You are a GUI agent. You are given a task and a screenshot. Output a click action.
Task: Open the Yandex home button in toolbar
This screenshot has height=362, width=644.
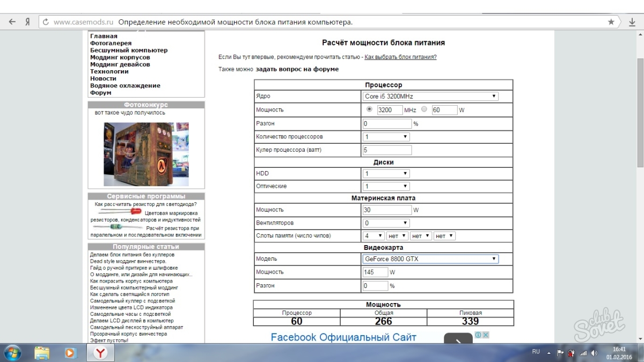(x=27, y=22)
